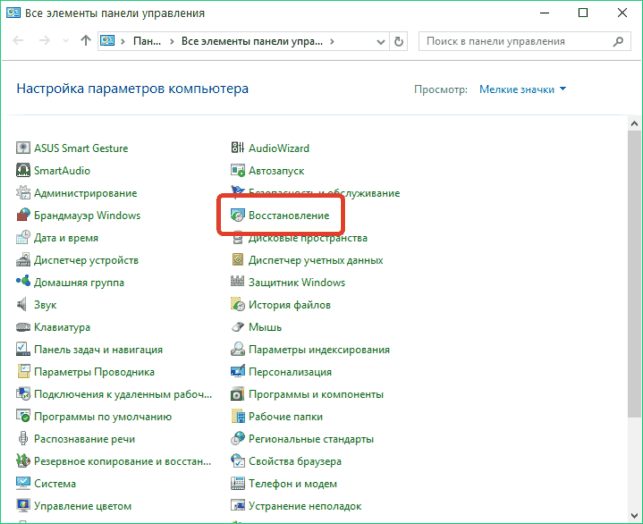Click the Звук speaker icon

[x=23, y=304]
